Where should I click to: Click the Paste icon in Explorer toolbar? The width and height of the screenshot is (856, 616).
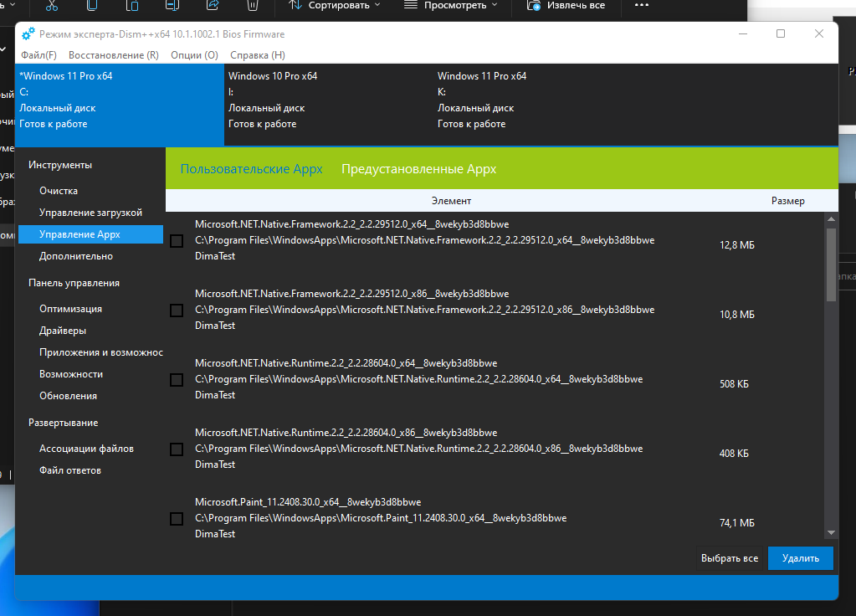pyautogui.click(x=132, y=6)
